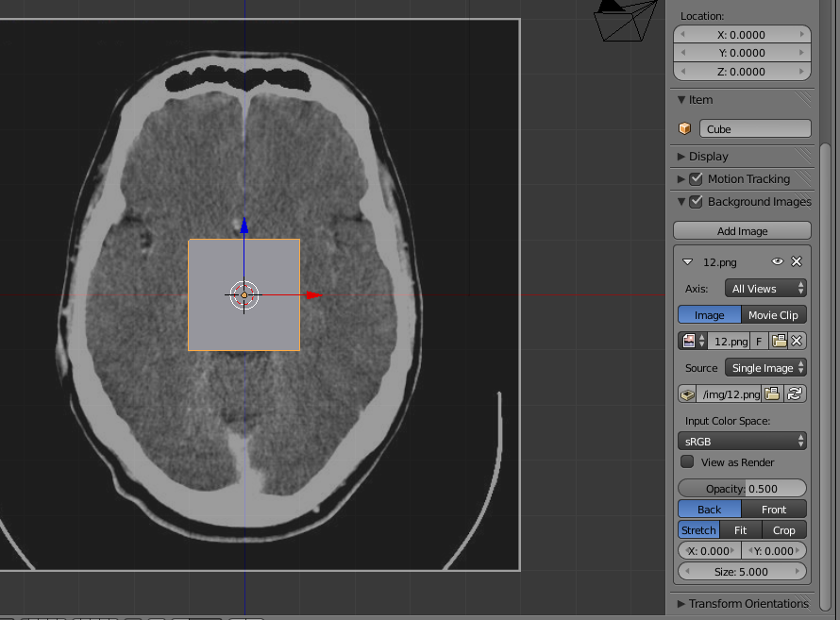This screenshot has width=840, height=620.
Task: Reload the image with the refresh icon
Action: click(x=796, y=394)
